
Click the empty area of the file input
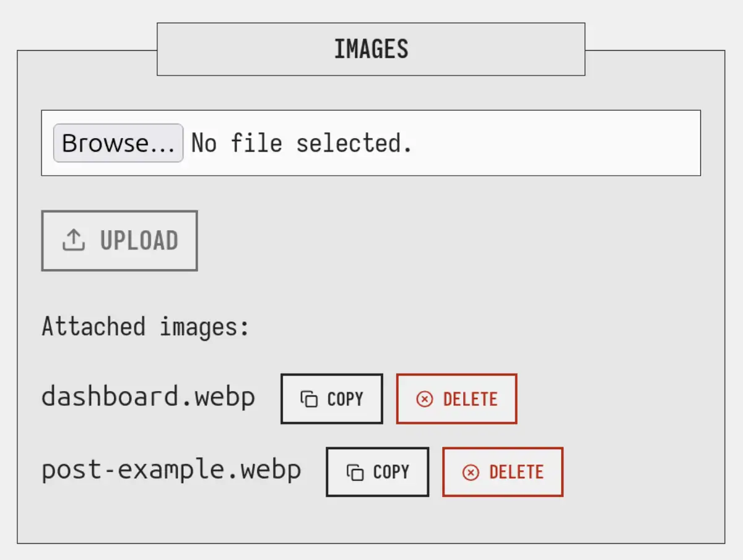pyautogui.click(x=557, y=144)
